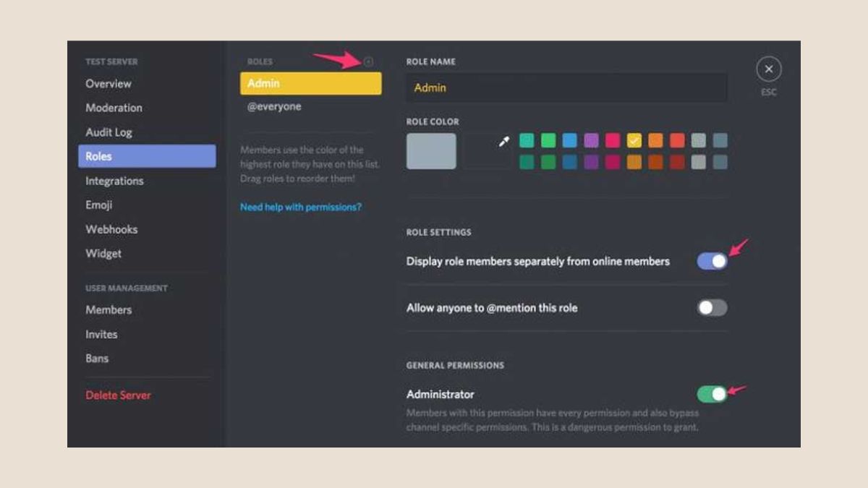Select the Admin role in the roles list
Image resolution: width=868 pixels, height=488 pixels.
tap(310, 83)
